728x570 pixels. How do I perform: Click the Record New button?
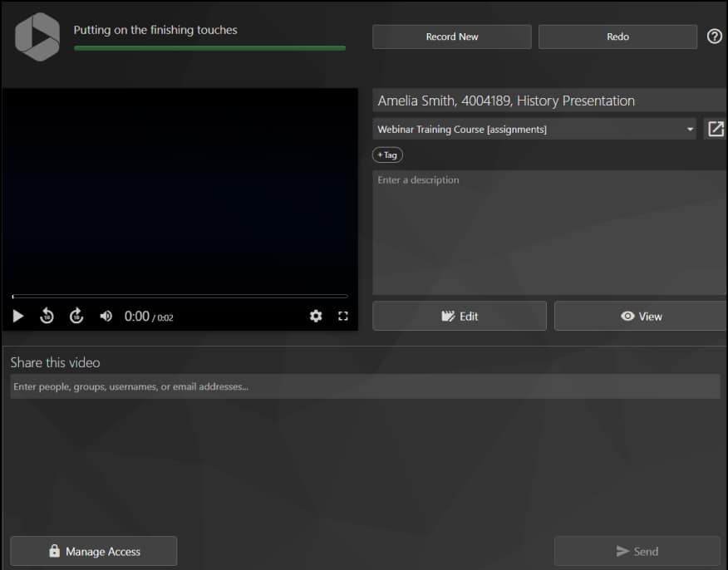point(451,37)
